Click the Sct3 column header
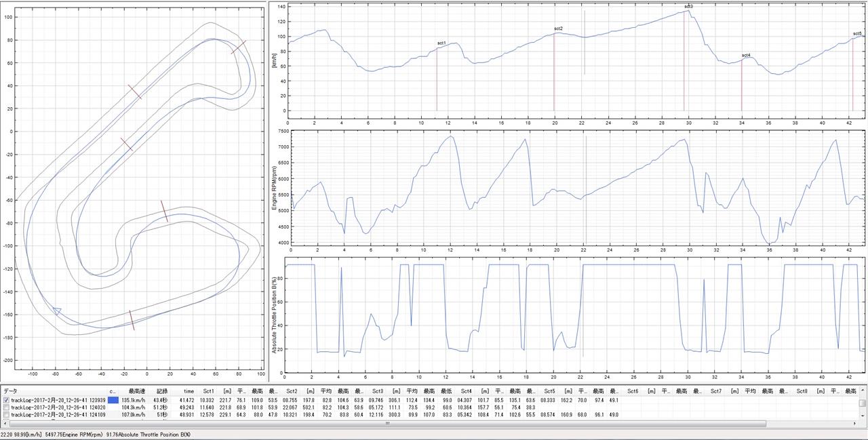This screenshot has height=440, width=868. pos(378,391)
